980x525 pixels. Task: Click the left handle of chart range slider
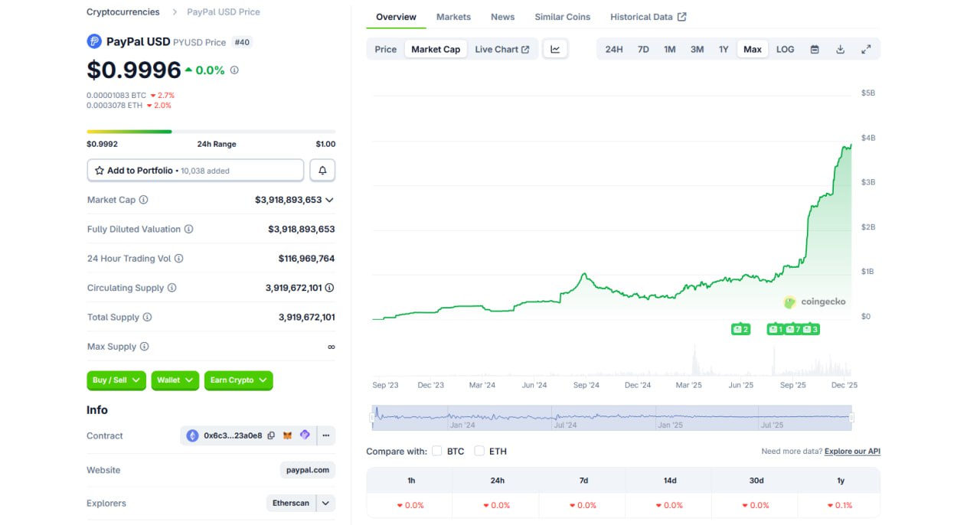coord(373,418)
